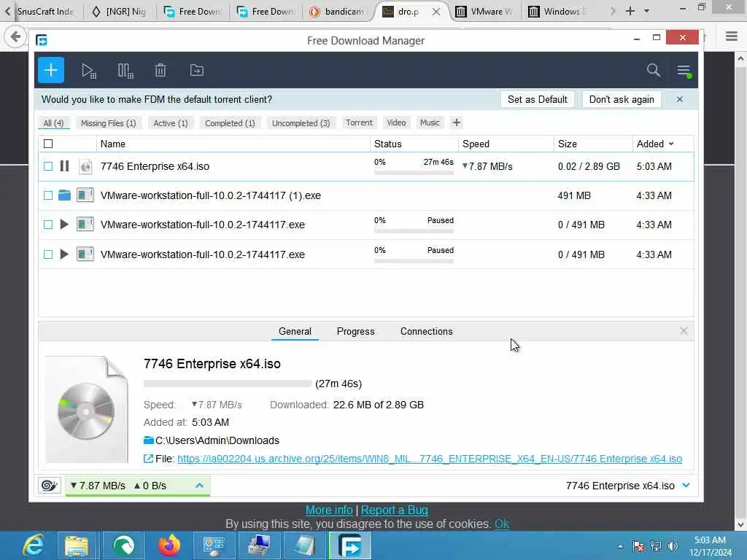This screenshot has width=747, height=560.
Task: Open the archive.org file URL link
Action: (430, 459)
